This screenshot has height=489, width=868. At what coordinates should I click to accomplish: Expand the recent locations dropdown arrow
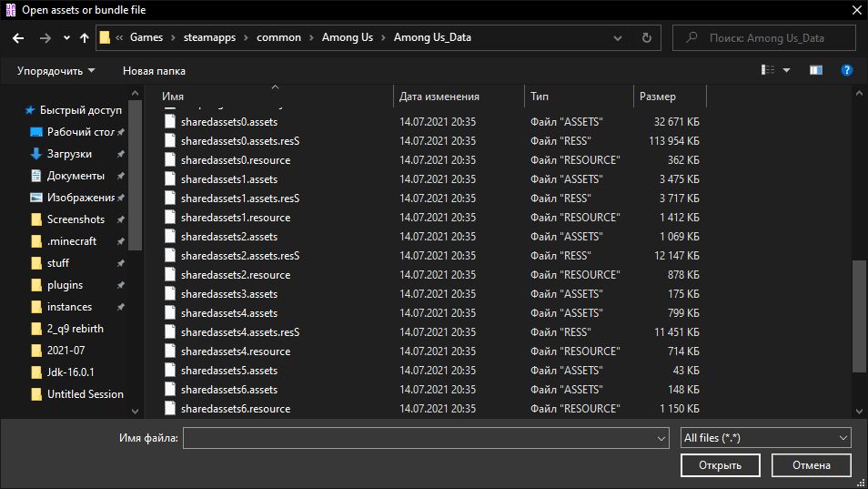pos(67,38)
